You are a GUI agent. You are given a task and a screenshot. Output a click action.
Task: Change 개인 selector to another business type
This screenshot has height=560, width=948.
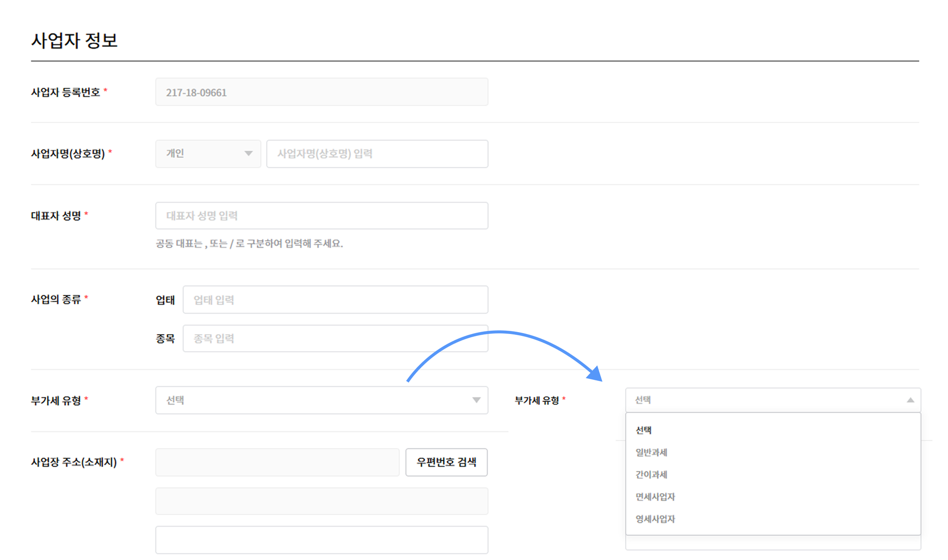207,154
